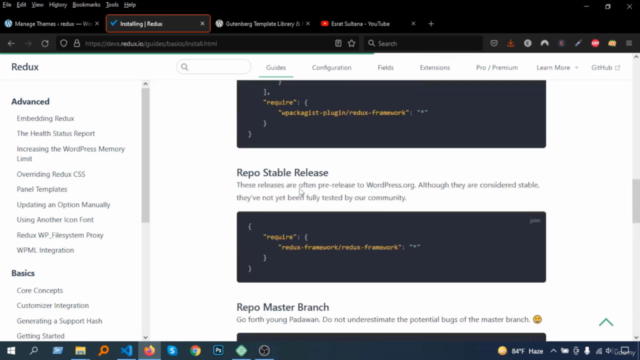640x360 pixels.
Task: Click the Repo Master Branch heading
Action: (283, 307)
